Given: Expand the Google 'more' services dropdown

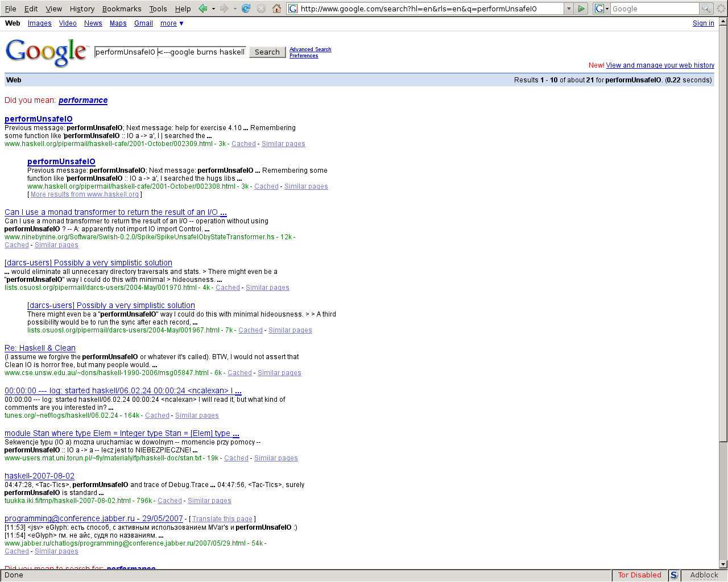Looking at the screenshot, I should tap(172, 23).
